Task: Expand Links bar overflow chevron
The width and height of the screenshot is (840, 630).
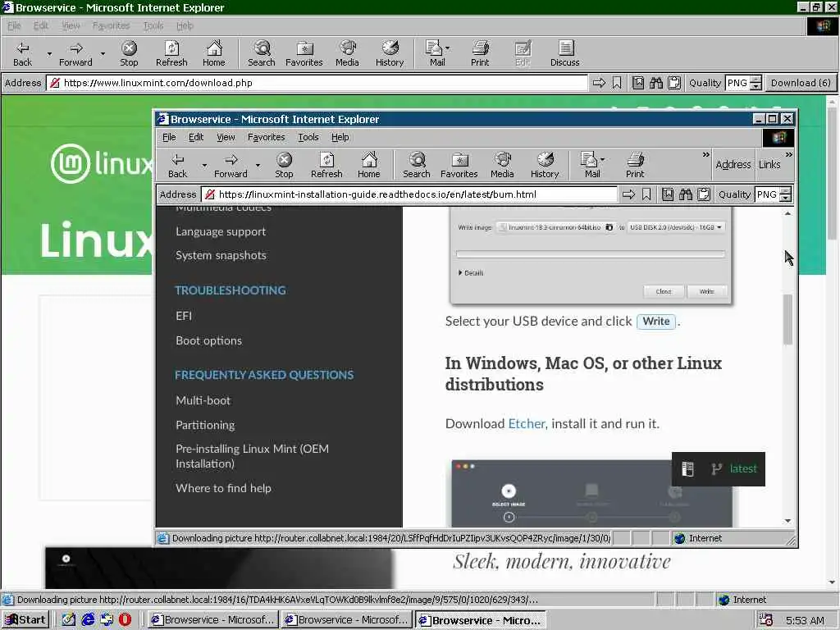Action: [789, 154]
